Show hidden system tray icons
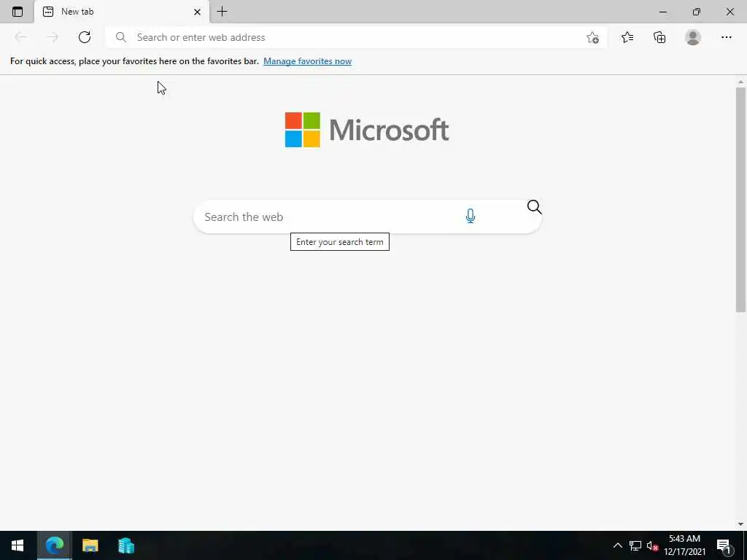Image resolution: width=747 pixels, height=560 pixels. [x=617, y=545]
